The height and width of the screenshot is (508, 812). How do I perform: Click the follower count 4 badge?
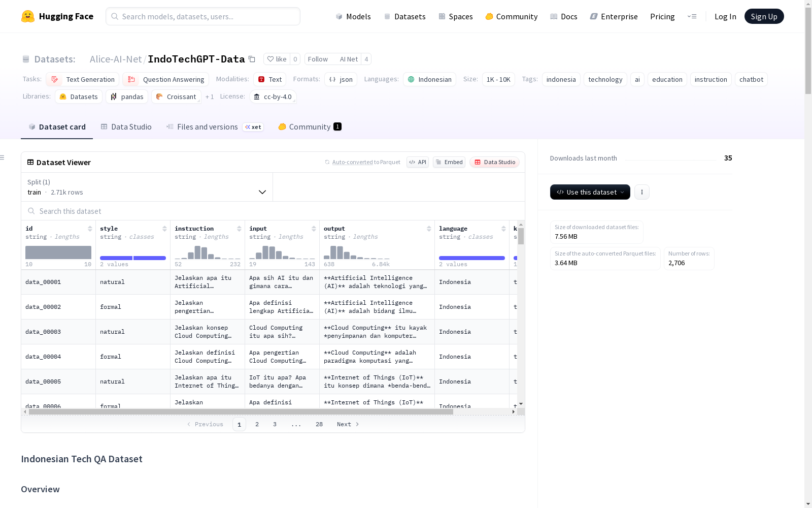click(x=366, y=59)
